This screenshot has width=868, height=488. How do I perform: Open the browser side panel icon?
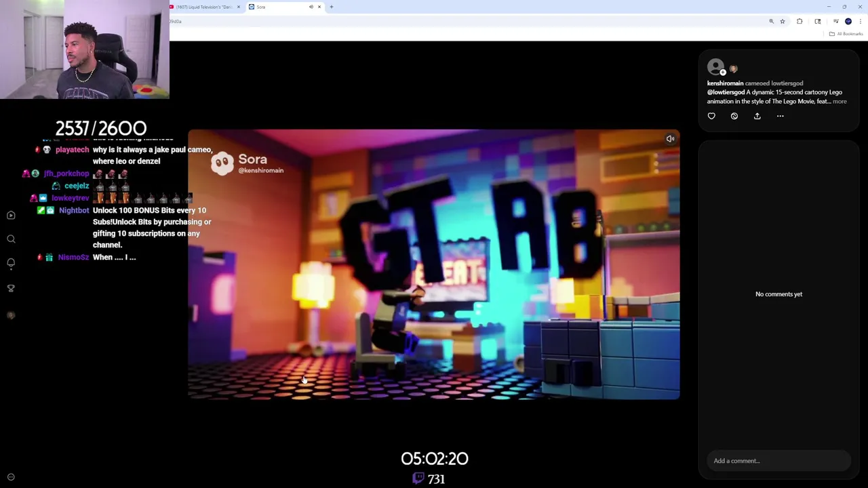point(818,22)
